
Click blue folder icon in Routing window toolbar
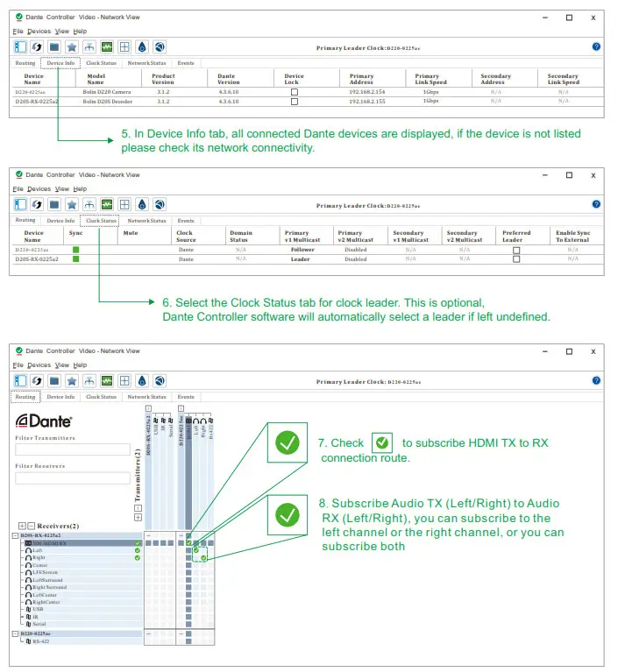point(54,380)
